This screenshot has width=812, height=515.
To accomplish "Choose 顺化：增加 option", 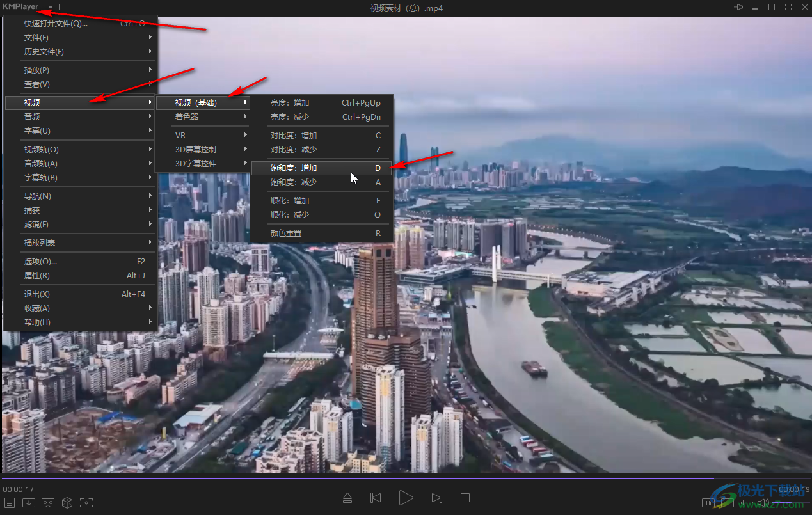I will 322,200.
